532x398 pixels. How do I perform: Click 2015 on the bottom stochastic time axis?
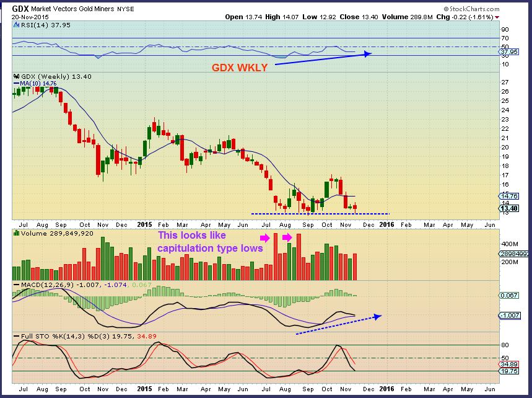144,389
